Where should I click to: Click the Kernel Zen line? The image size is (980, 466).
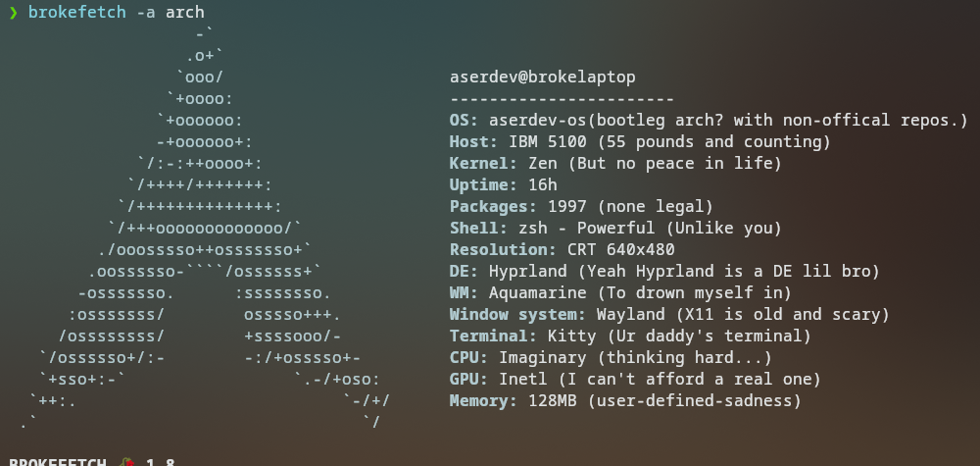[615, 164]
